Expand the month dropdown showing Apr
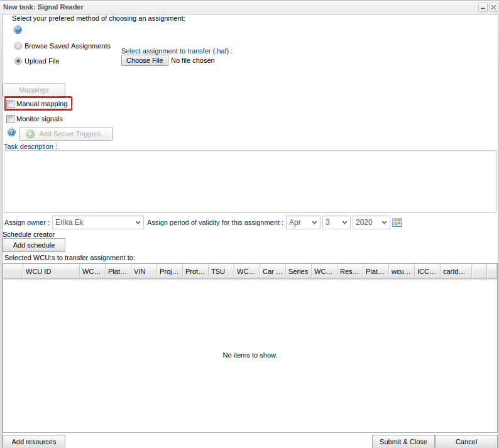 (303, 222)
